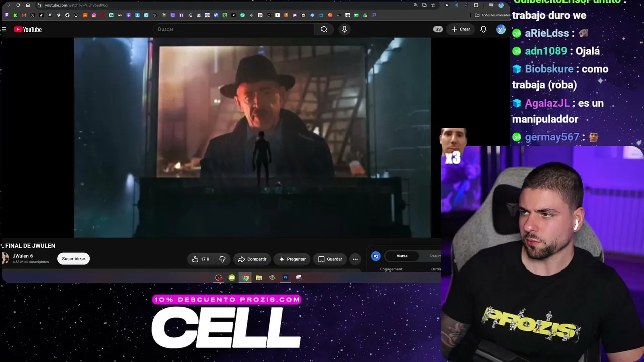
Task: Like the video with 17 K likes
Action: click(x=200, y=259)
